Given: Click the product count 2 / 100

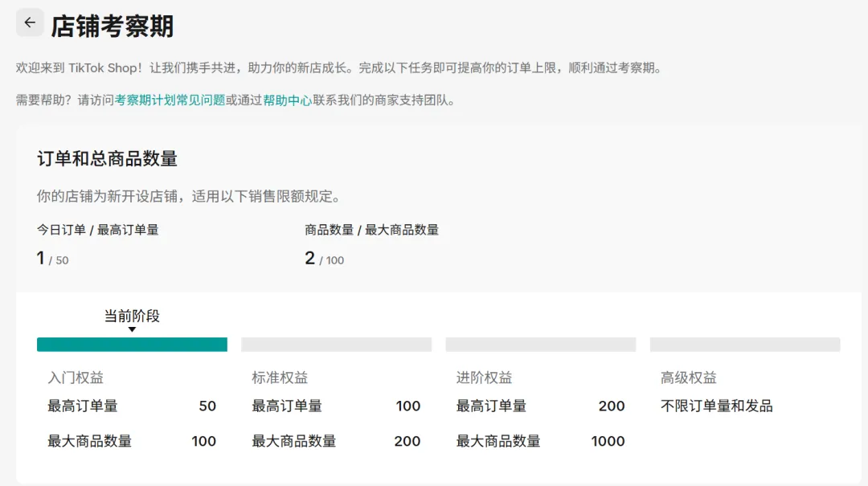Looking at the screenshot, I should (324, 259).
